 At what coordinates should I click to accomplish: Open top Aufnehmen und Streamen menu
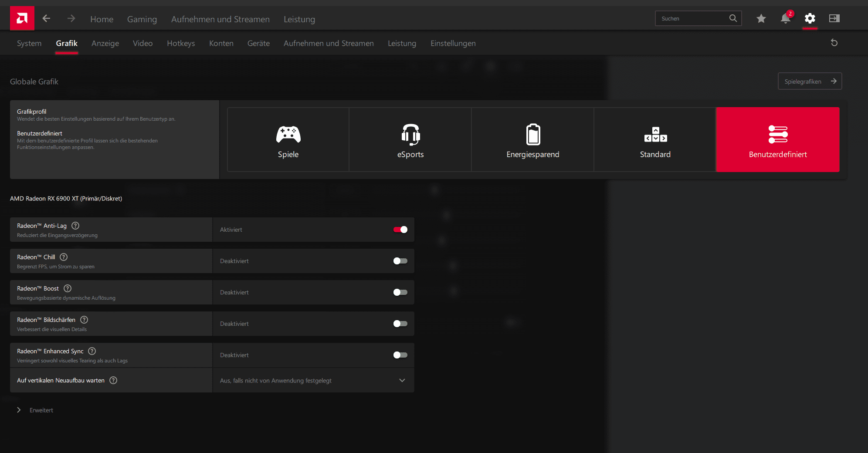pyautogui.click(x=220, y=19)
